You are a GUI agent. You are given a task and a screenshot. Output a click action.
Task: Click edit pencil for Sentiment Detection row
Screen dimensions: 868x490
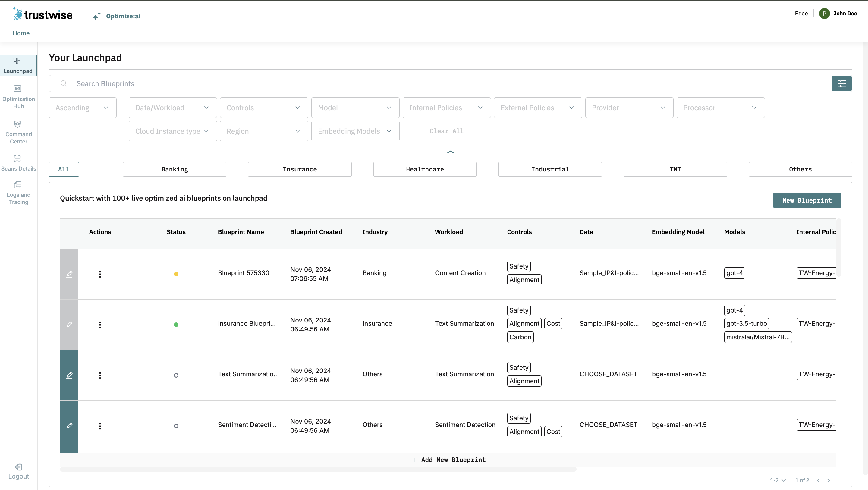(x=69, y=426)
